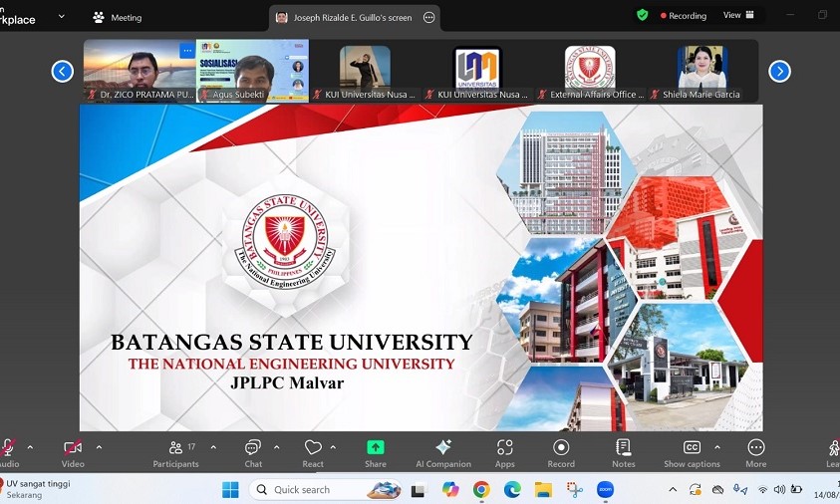
Task: Open the Notes tool
Action: (x=624, y=453)
